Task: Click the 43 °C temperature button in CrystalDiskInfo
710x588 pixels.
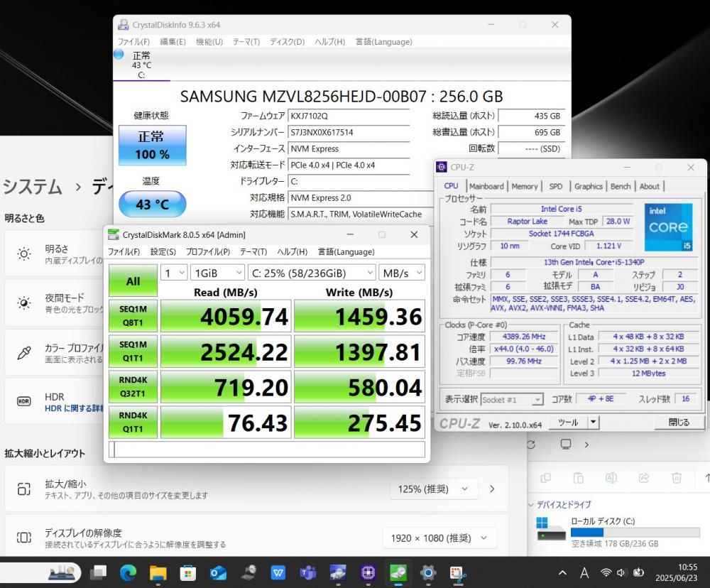Action: click(153, 205)
